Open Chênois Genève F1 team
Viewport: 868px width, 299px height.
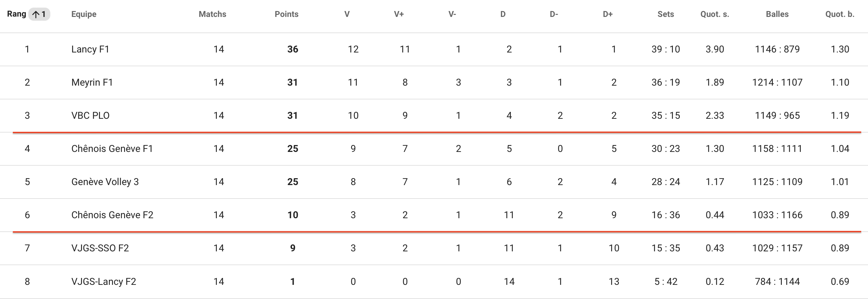point(112,149)
